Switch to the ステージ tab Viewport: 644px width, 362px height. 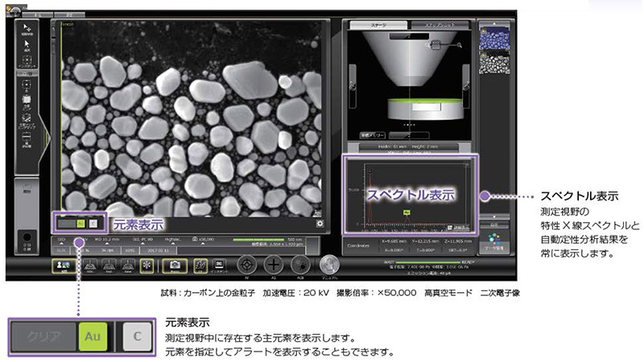(x=378, y=26)
